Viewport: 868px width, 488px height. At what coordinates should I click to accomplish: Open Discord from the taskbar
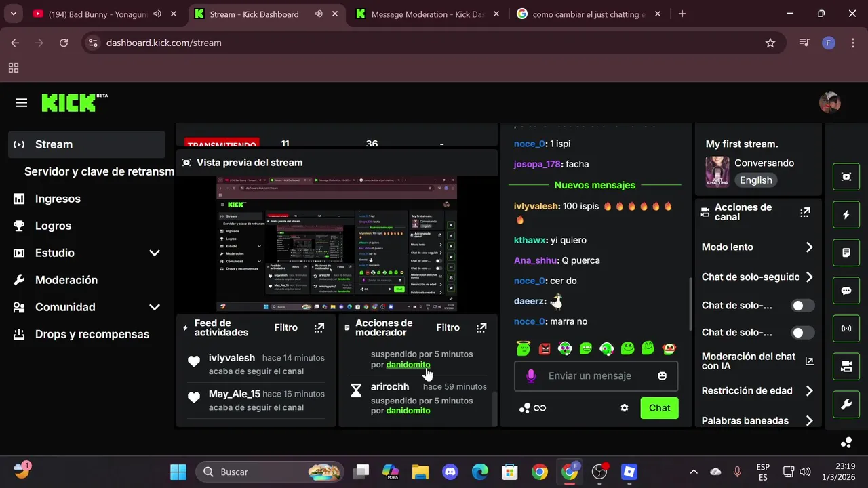[x=450, y=472]
